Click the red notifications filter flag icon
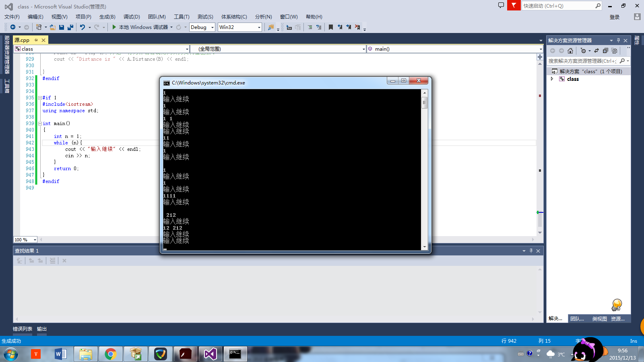This screenshot has height=362, width=644. (514, 5)
